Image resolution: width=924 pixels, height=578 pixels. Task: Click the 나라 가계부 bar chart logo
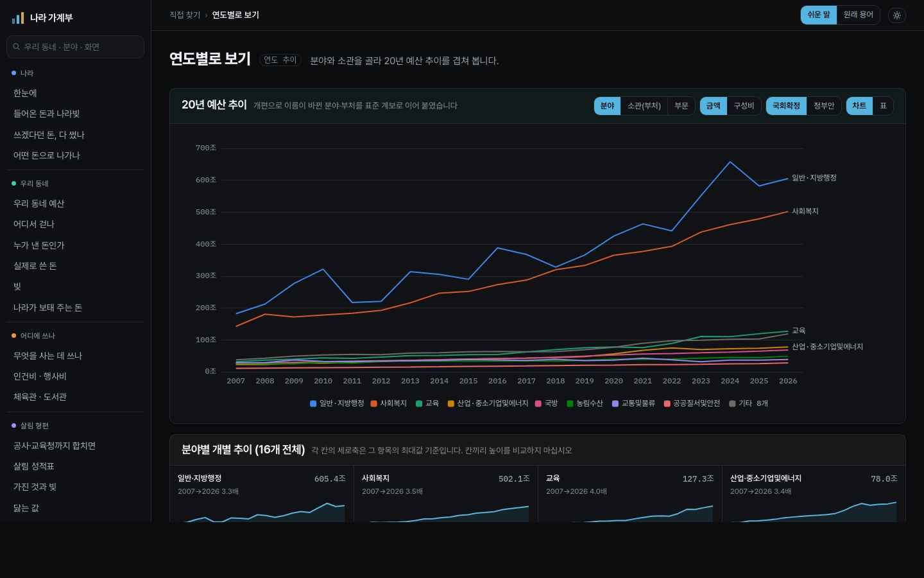tap(18, 18)
